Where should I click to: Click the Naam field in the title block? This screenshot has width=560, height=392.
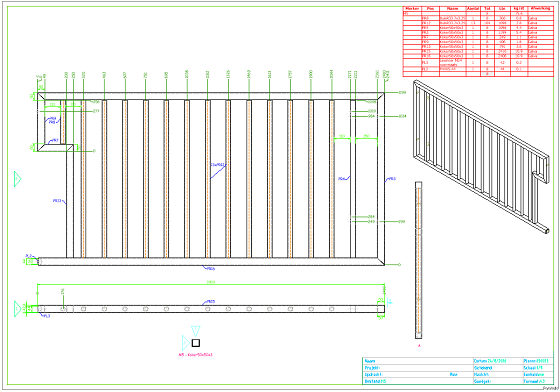[x=418, y=361]
